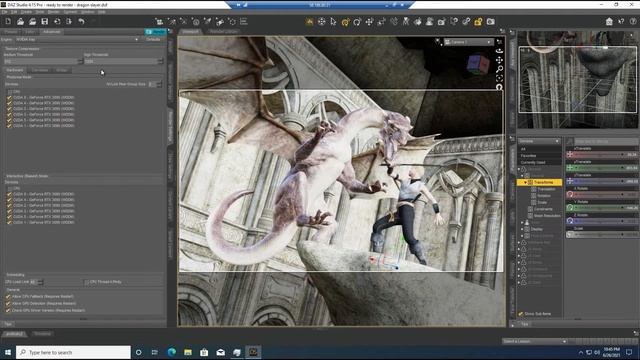Viewport: 640px width, 360px height.
Task: Click the What's This pointer help icon
Action: 621,22
